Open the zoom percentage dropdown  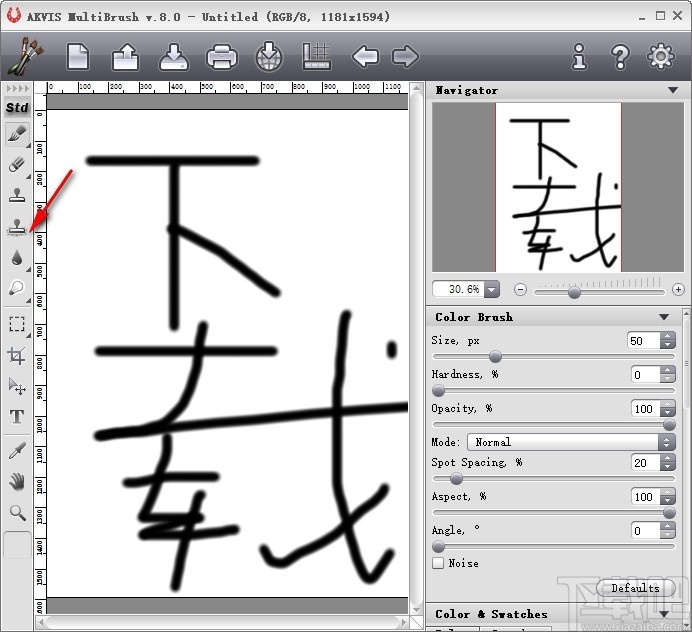[492, 290]
